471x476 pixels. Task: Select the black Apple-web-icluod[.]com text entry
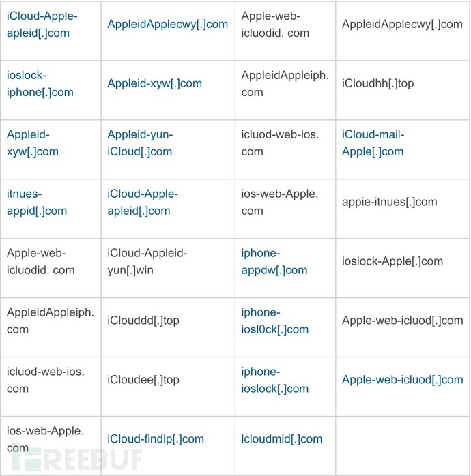402,321
